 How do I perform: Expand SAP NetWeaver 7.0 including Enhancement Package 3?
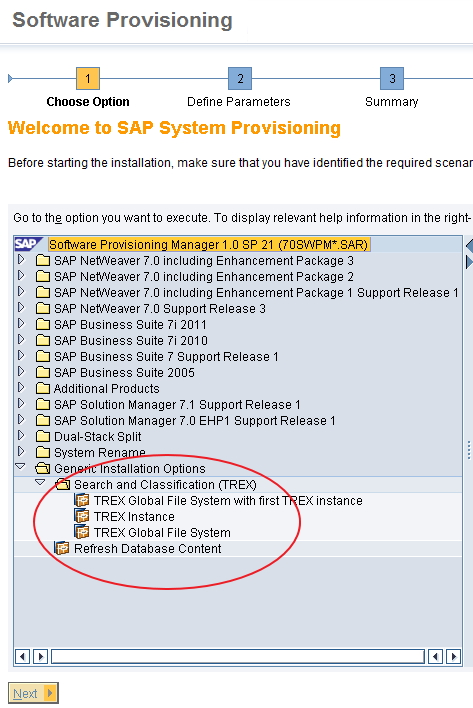point(21,260)
